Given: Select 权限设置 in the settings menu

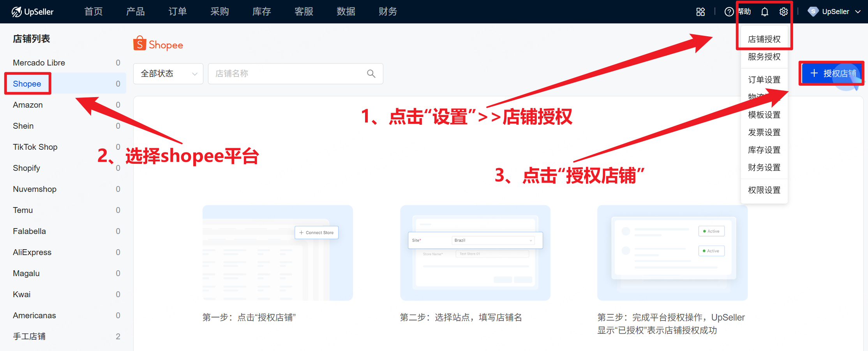Looking at the screenshot, I should click(764, 190).
